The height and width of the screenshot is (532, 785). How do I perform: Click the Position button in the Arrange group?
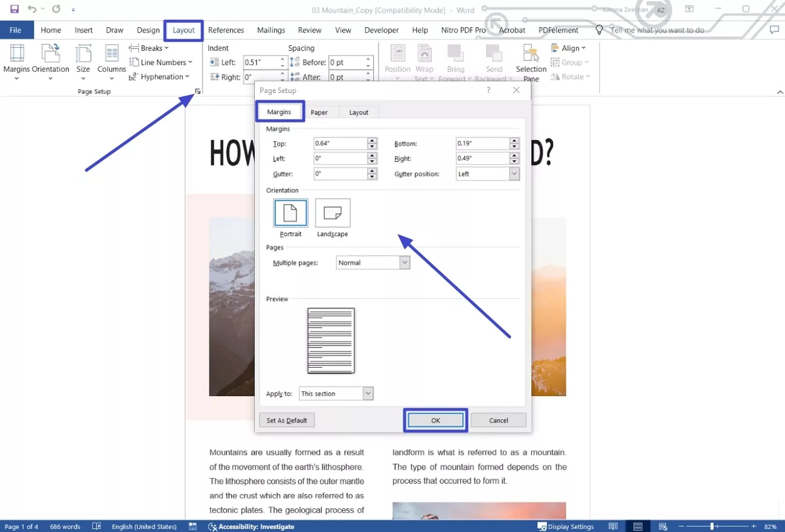(397, 62)
